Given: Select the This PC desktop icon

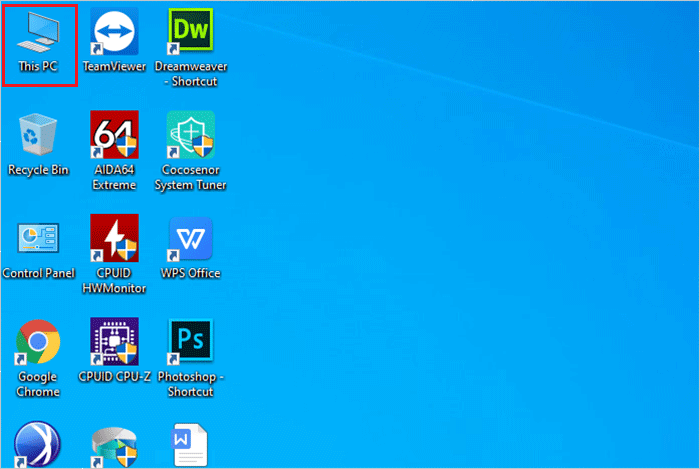Looking at the screenshot, I should coord(38,31).
